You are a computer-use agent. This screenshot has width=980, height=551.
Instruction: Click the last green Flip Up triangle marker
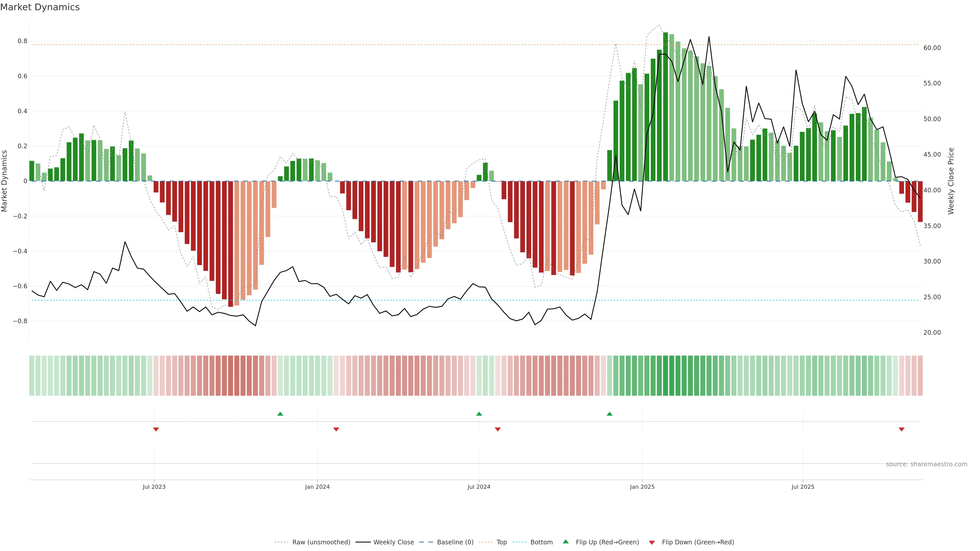[x=609, y=414]
